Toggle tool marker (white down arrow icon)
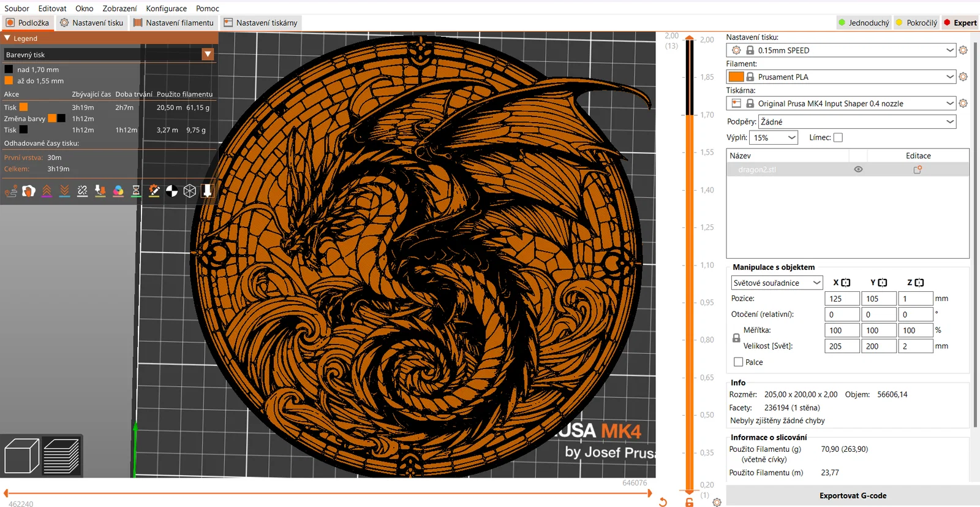Viewport: 980px width, 507px height. (208, 191)
